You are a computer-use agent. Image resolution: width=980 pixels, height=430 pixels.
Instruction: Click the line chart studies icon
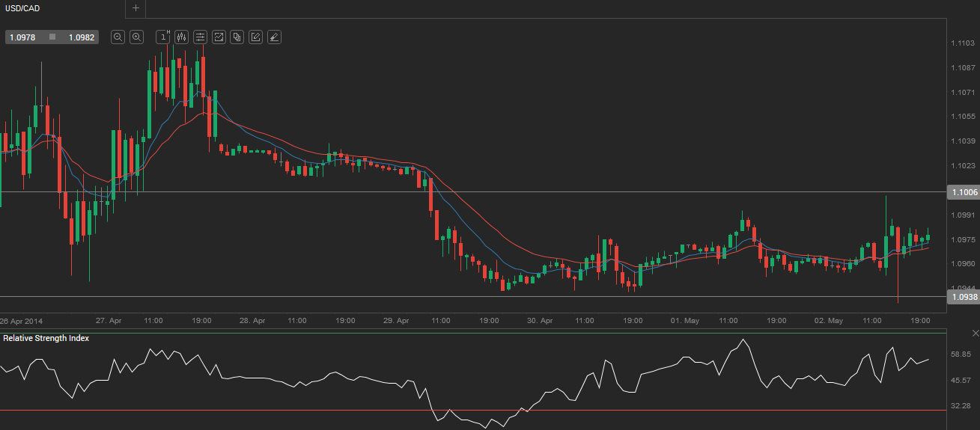coord(219,37)
